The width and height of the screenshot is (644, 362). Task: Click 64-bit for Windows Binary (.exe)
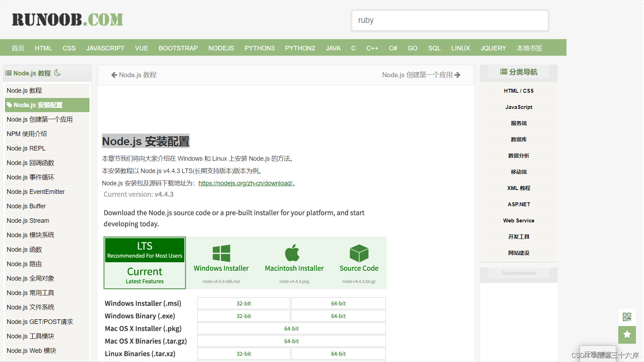338,316
